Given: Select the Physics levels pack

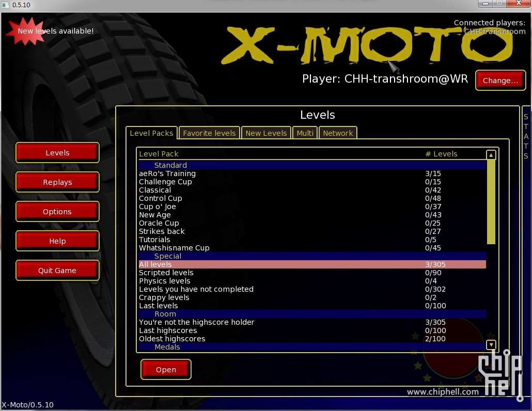Looking at the screenshot, I should point(312,281).
